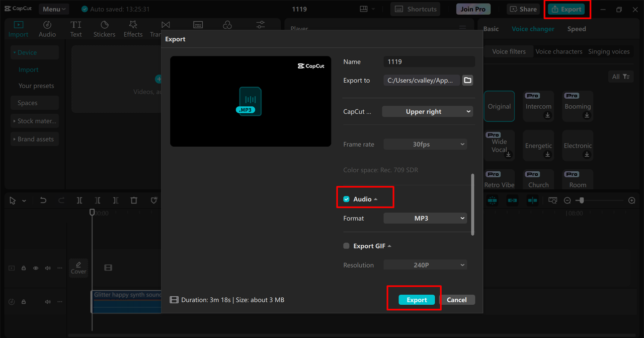This screenshot has width=644, height=338.
Task: Expand the Stock materials section
Action: click(x=35, y=121)
